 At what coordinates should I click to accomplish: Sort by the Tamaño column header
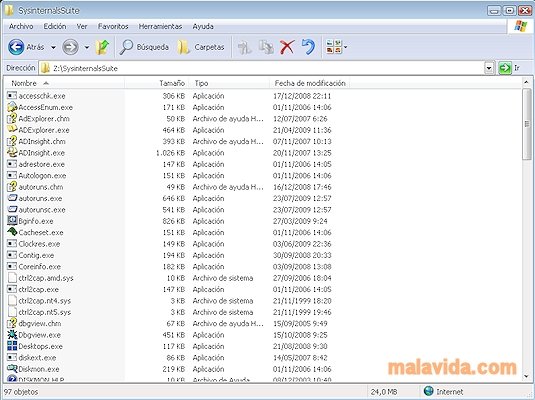pos(156,83)
